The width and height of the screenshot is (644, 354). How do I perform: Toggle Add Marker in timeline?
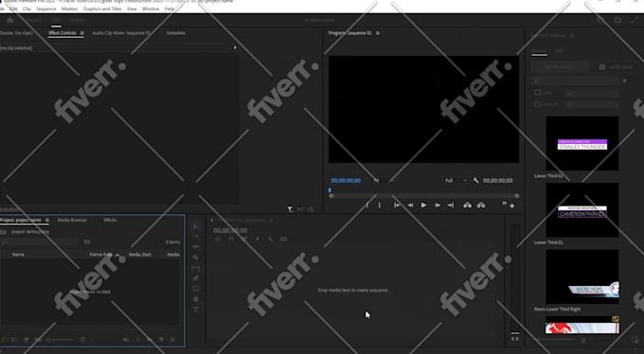coord(258,239)
